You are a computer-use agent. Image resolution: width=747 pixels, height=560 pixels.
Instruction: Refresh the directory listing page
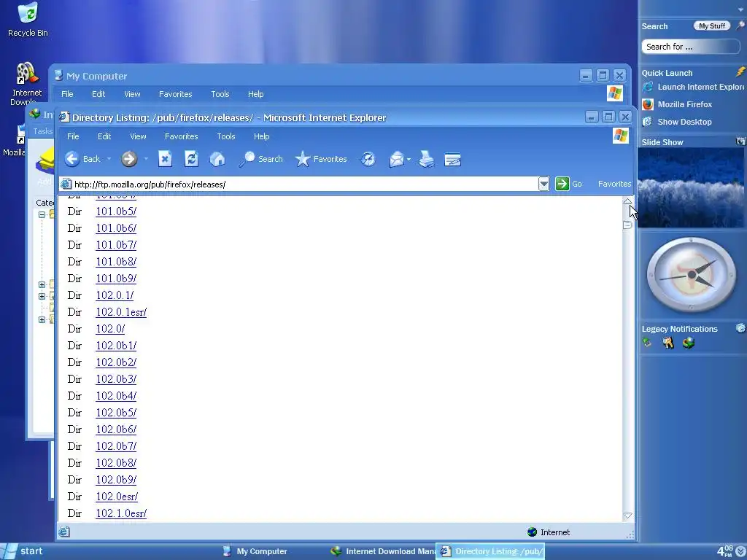click(x=191, y=159)
